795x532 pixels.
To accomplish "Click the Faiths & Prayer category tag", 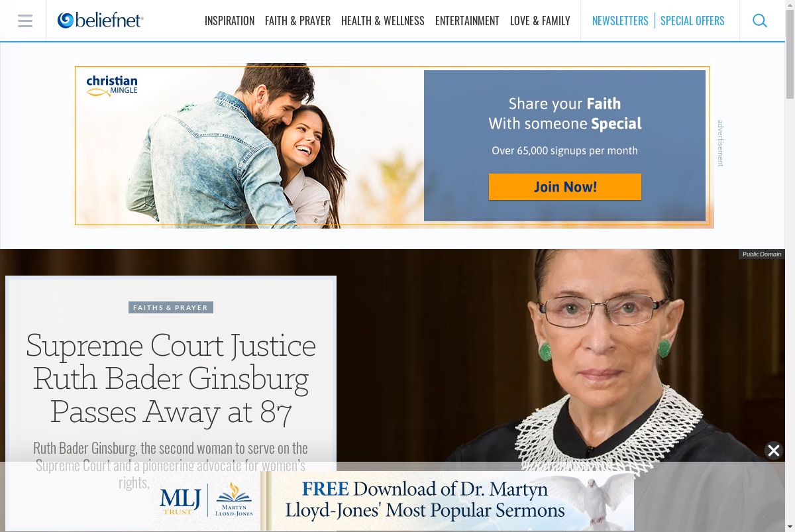I will (171, 307).
